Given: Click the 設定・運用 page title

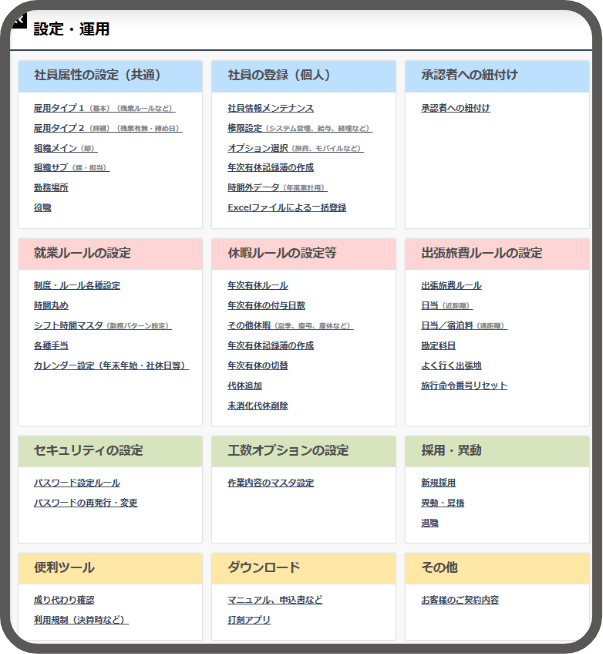Looking at the screenshot, I should pyautogui.click(x=72, y=29).
